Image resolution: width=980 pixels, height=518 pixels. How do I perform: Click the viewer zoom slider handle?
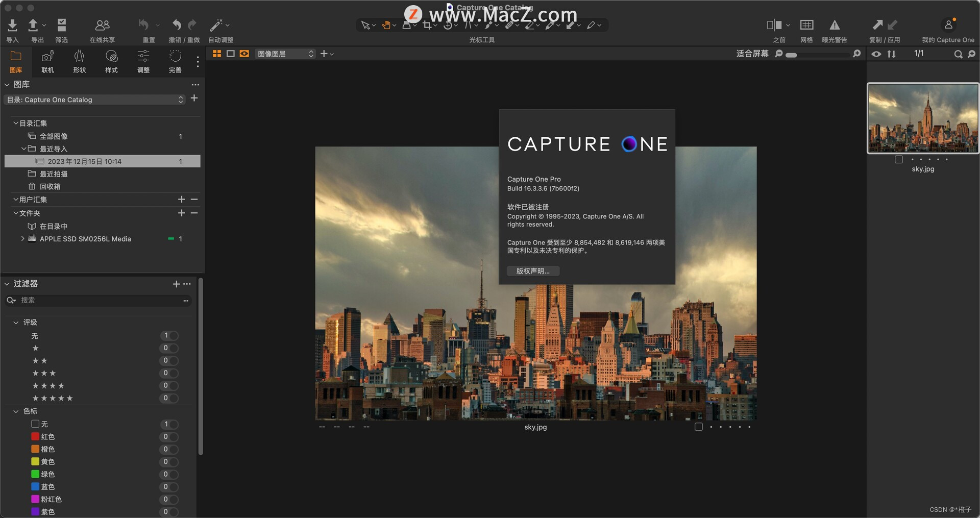click(x=791, y=55)
